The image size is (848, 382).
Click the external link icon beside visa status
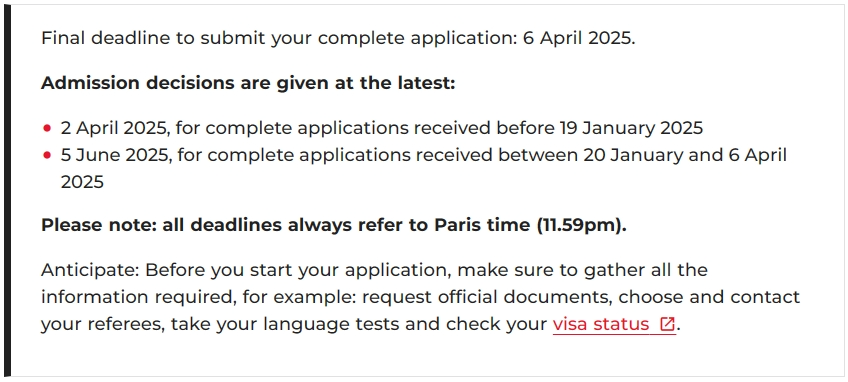click(x=667, y=324)
